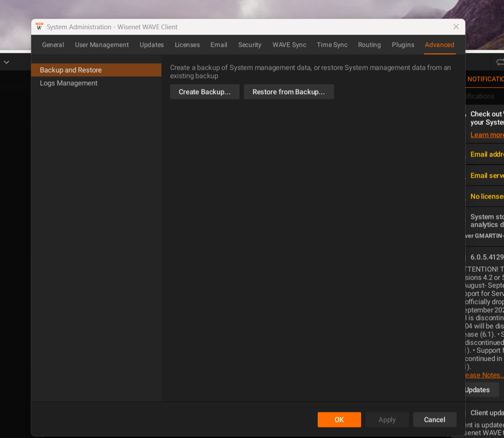
Task: Select the Email tab
Action: [219, 45]
